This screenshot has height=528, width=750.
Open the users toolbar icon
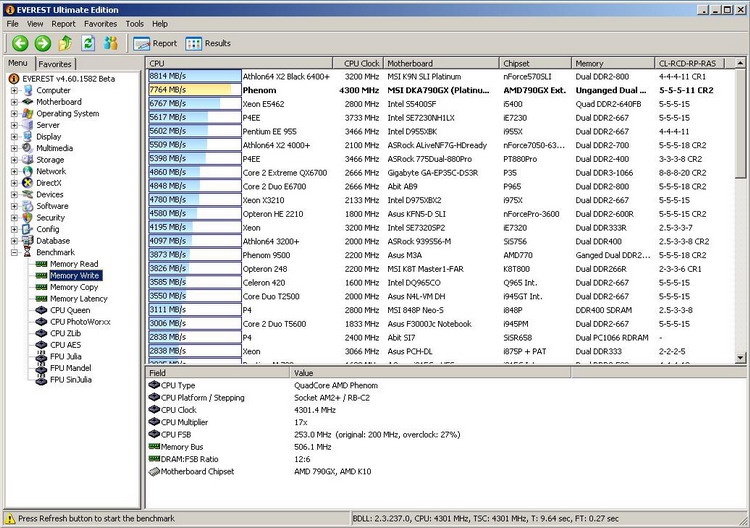point(110,44)
